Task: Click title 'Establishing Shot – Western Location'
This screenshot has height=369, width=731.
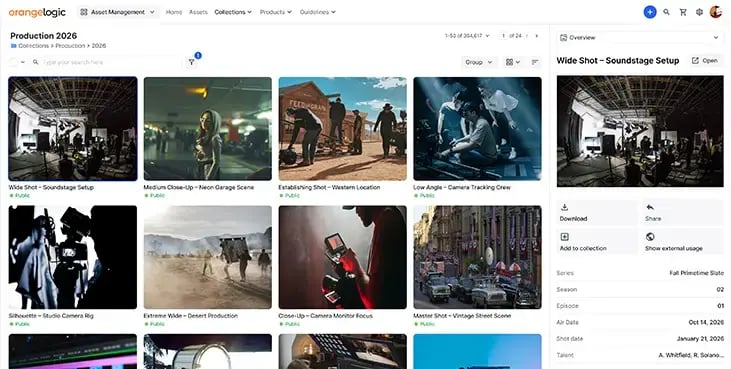Action: (329, 187)
